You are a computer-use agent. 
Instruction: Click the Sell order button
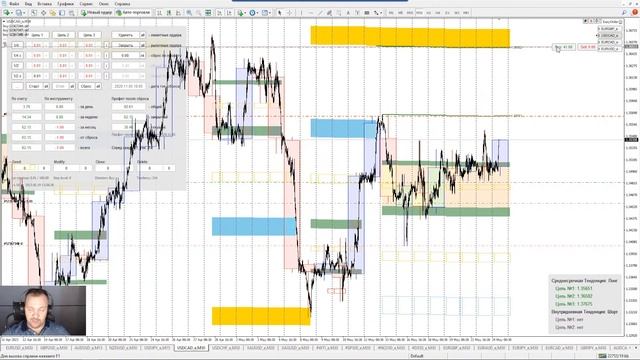pyautogui.click(x=588, y=47)
